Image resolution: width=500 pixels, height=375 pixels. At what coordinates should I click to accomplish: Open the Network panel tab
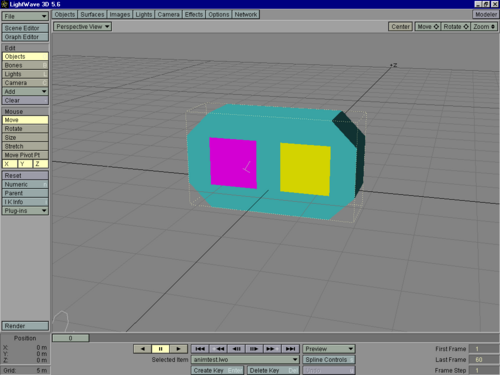(x=246, y=15)
